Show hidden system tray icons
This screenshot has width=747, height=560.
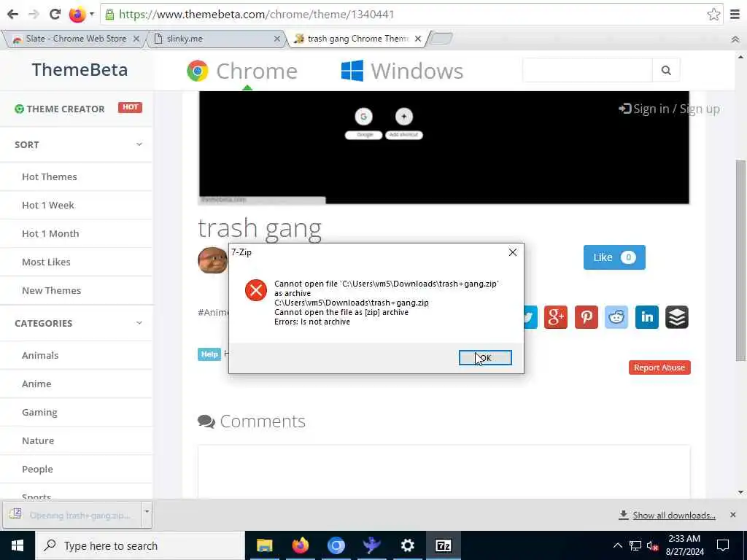[x=617, y=545]
